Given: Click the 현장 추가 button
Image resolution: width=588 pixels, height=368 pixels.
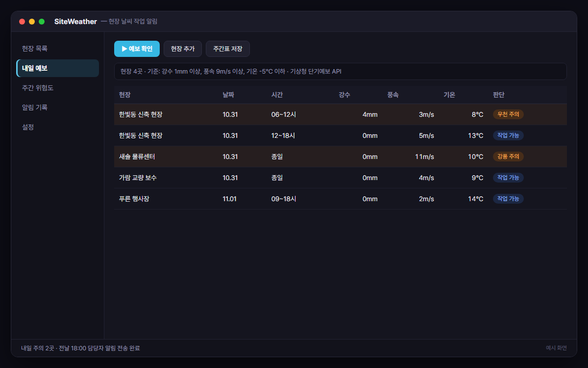Looking at the screenshot, I should pyautogui.click(x=183, y=49).
